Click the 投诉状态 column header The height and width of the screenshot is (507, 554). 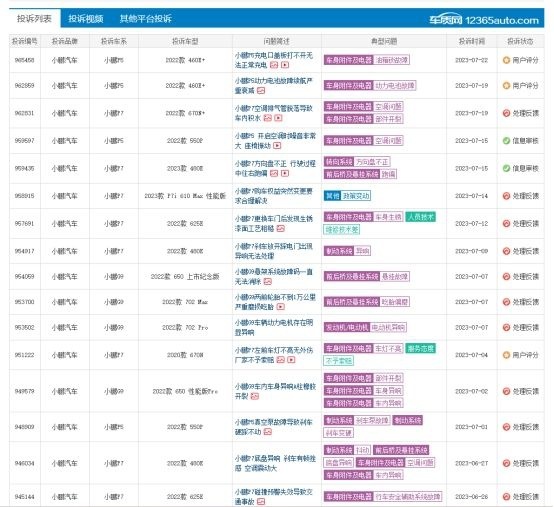click(520, 41)
